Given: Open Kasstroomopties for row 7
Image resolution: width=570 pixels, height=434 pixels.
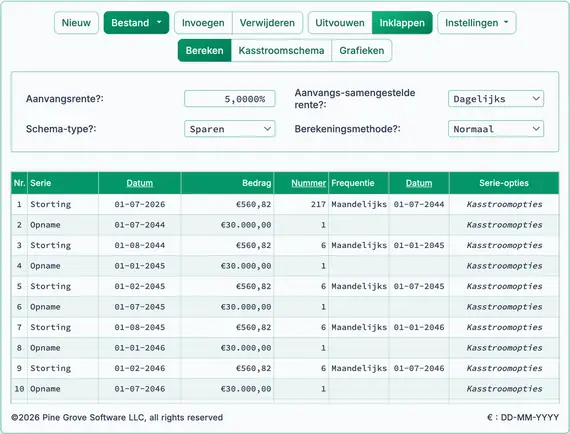Looking at the screenshot, I should 504,327.
